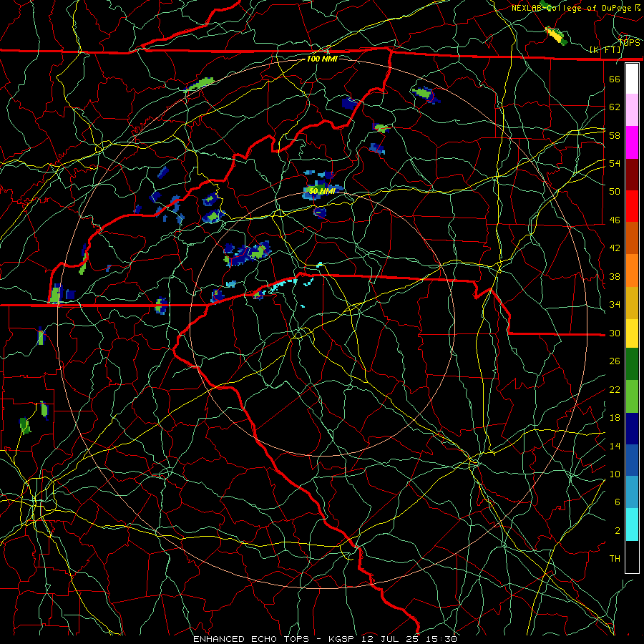The height and width of the screenshot is (644, 644).
Task: Click the [K FT] units label
Action: (x=605, y=50)
